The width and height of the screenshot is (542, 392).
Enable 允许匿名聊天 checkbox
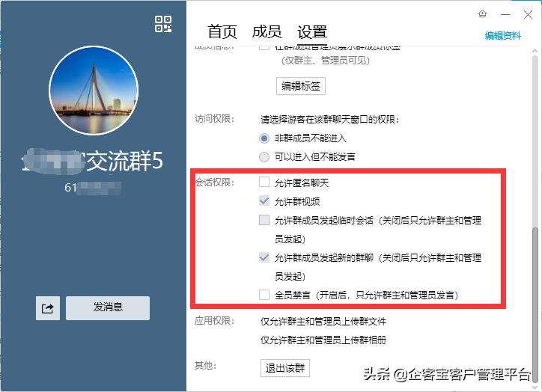pyautogui.click(x=264, y=182)
